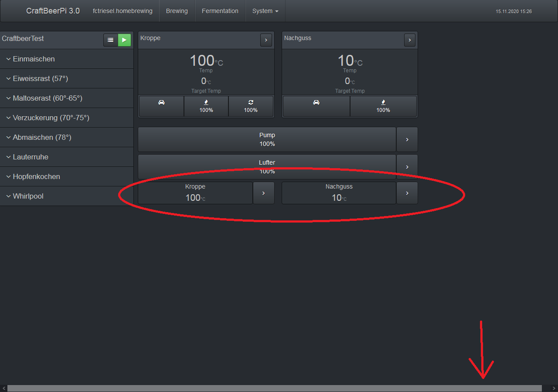This screenshot has height=392, width=558.
Task: Click the horizontal scrollbar's right arrow
Action: [x=554, y=388]
